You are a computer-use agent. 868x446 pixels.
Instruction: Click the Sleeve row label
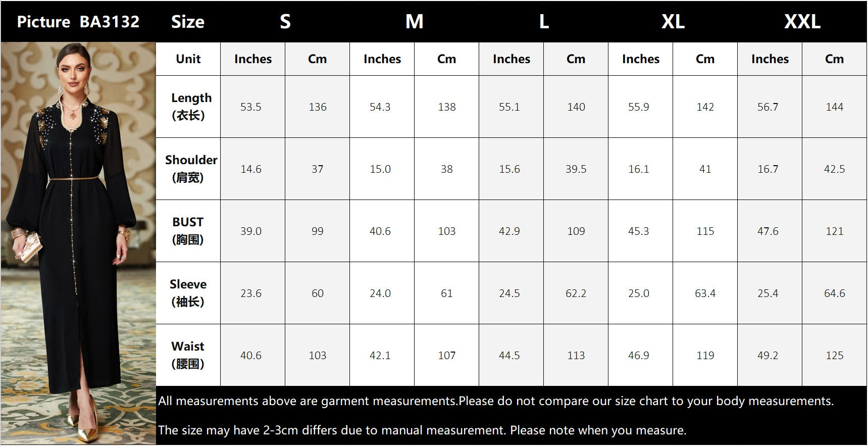click(x=188, y=293)
